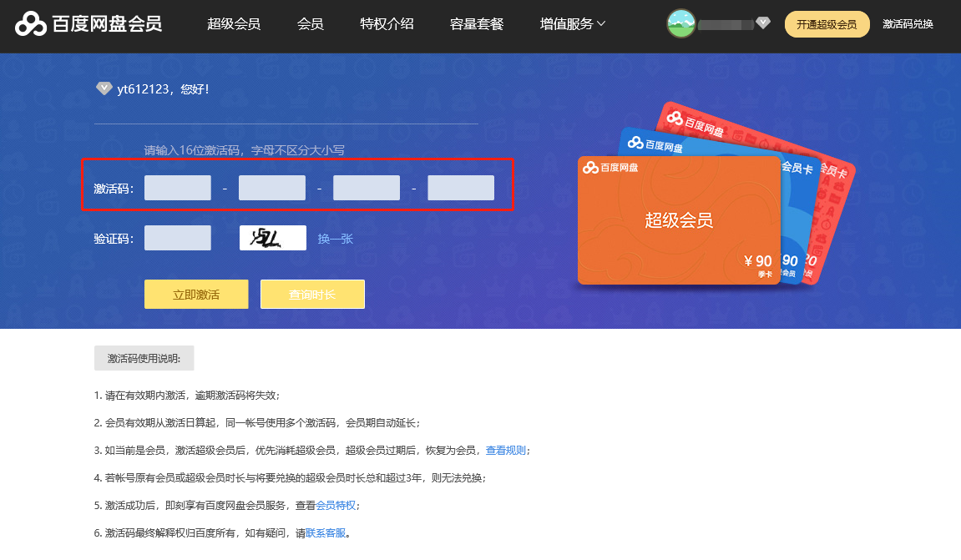Open the 容量套餐 menu item

[x=477, y=24]
